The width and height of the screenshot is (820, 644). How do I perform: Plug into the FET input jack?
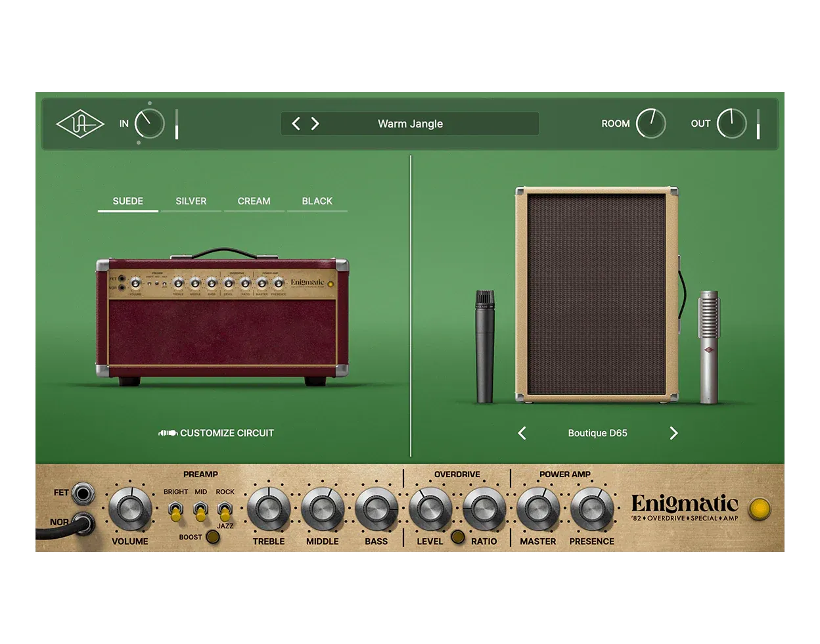point(83,493)
